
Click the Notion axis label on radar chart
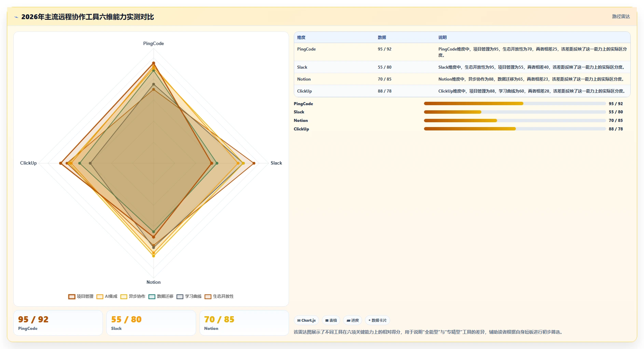tap(153, 282)
